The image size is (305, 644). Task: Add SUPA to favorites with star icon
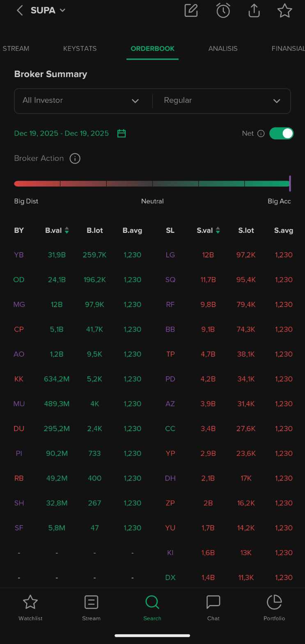(x=284, y=11)
